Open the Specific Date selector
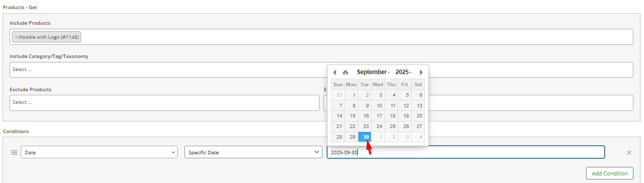Viewport: 644px width, 183px height. pyautogui.click(x=253, y=152)
